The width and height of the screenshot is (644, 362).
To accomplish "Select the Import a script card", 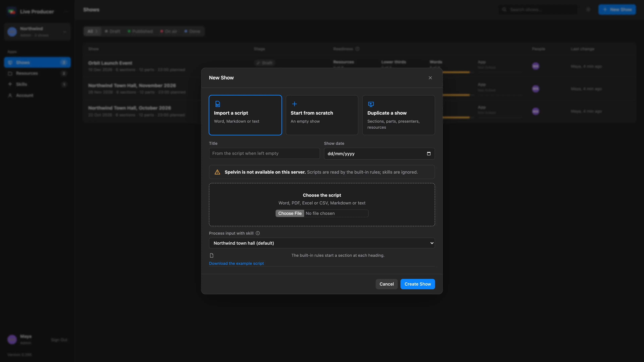I will click(x=245, y=115).
